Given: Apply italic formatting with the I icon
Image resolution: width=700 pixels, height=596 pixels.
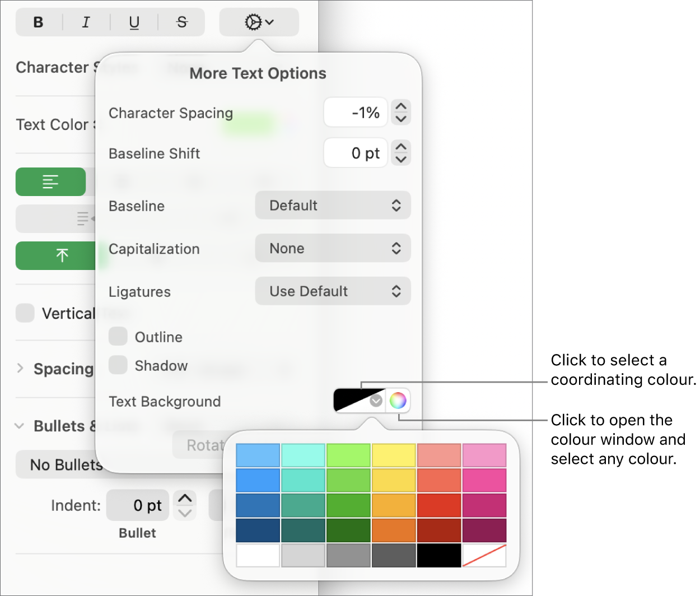Looking at the screenshot, I should [x=85, y=22].
